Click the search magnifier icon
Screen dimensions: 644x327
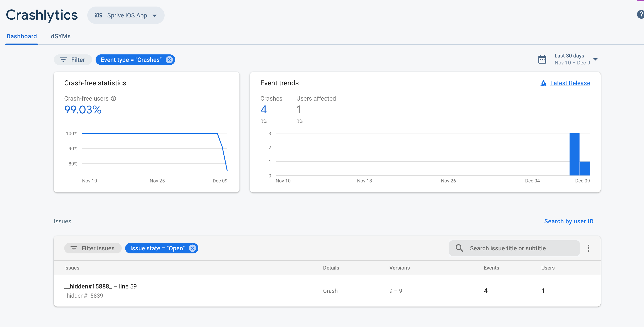(x=459, y=248)
